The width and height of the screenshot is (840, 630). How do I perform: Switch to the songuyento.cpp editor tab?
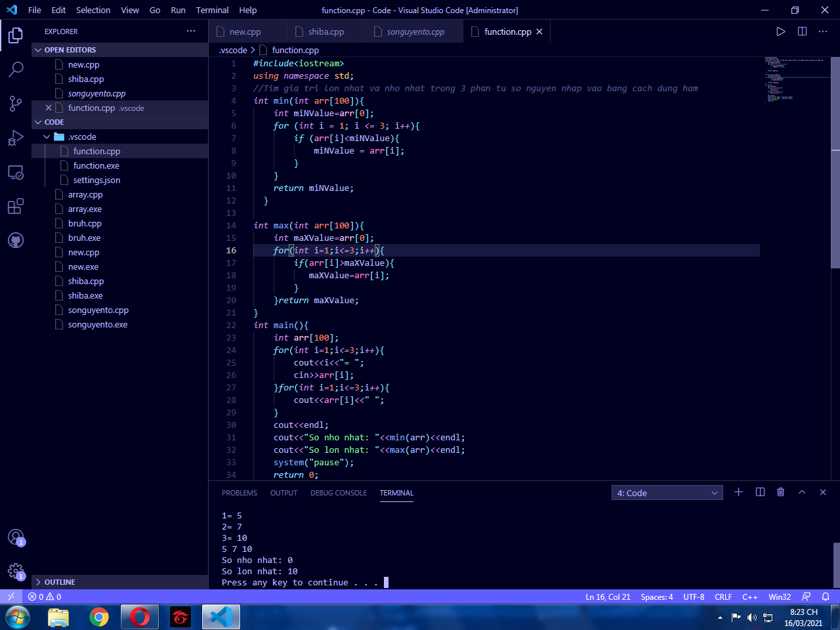(415, 31)
